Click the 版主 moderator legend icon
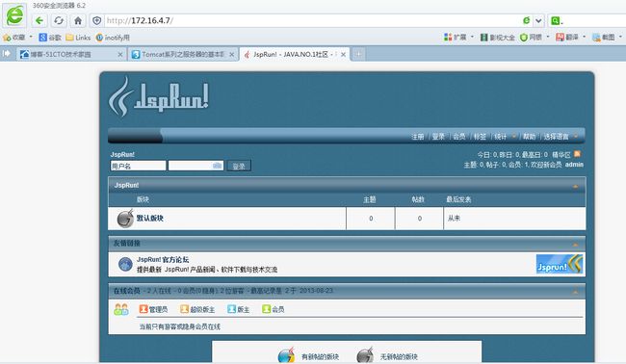This screenshot has height=364, width=626. (x=231, y=309)
